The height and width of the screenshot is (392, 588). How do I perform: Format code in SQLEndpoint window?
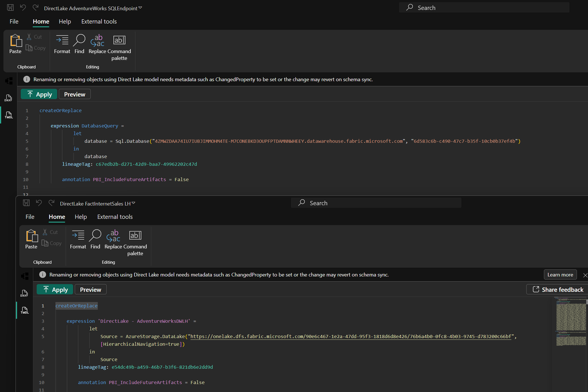click(62, 44)
